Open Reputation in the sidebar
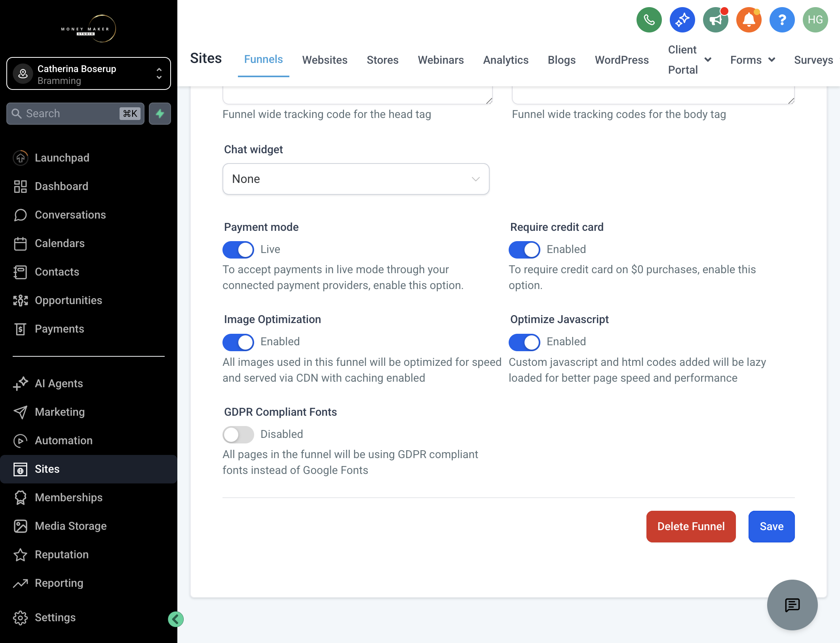The height and width of the screenshot is (643, 840). [89, 554]
